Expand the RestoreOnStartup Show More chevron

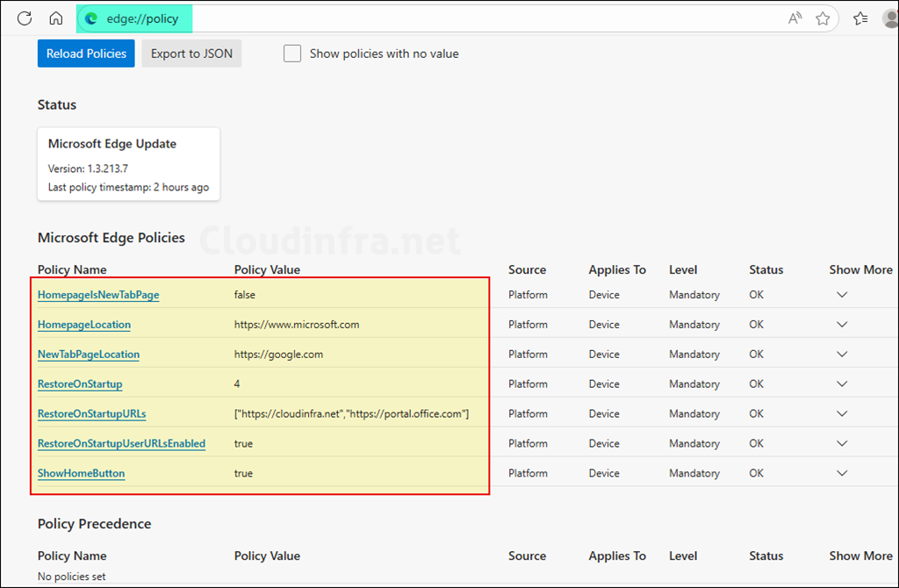click(842, 384)
